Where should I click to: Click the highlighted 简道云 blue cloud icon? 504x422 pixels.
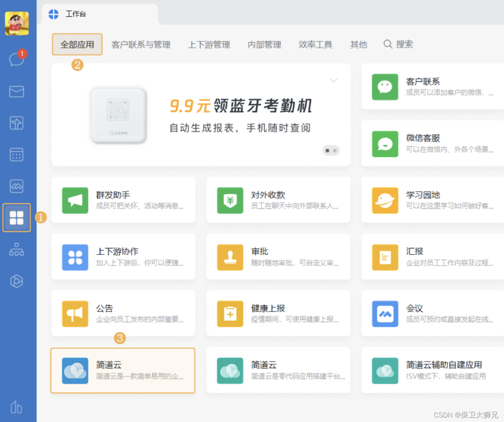click(x=75, y=371)
